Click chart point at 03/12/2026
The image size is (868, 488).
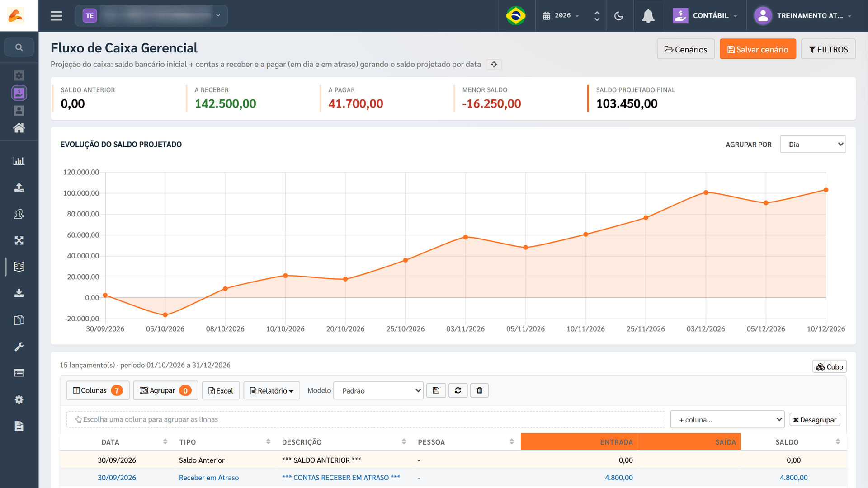[x=706, y=192]
